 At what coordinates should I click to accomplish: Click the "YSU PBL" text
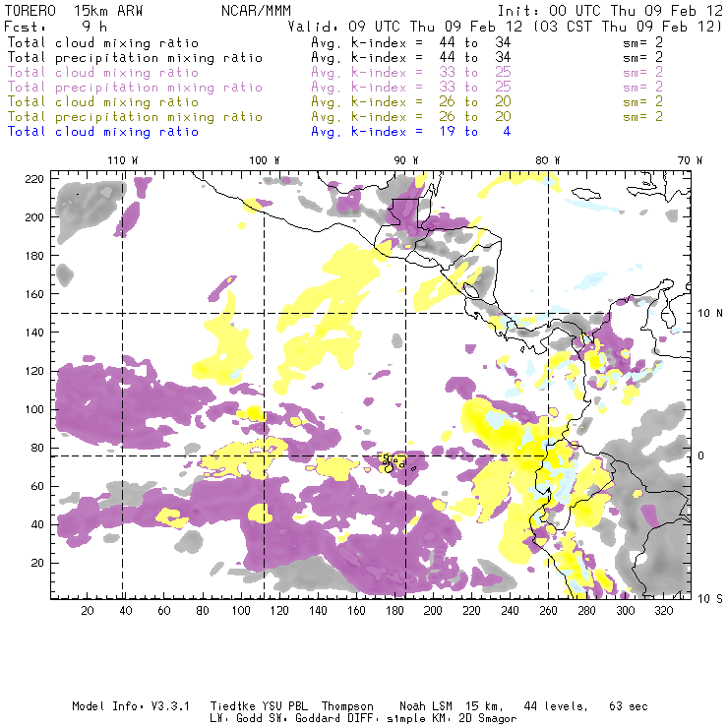285,706
